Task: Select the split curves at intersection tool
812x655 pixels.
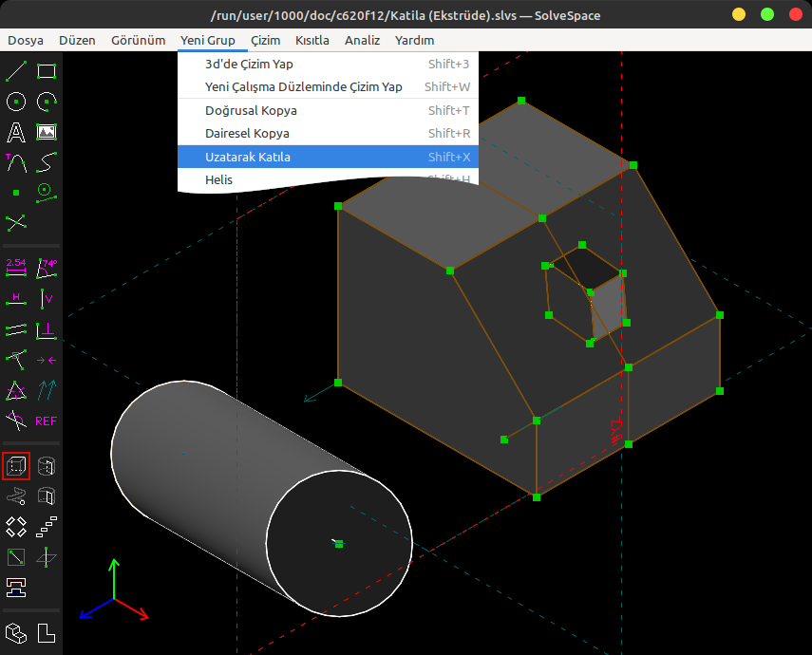Action: [16, 223]
